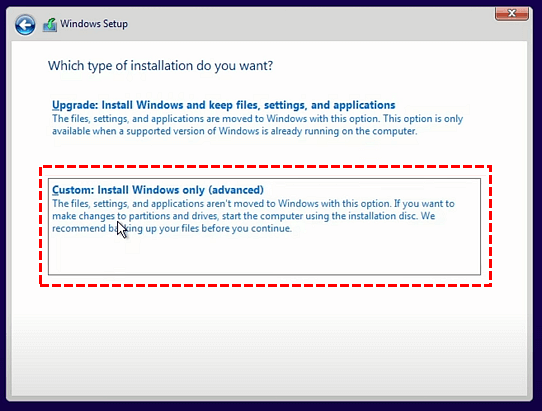Click empty space inside the Custom option box
Image resolution: width=542 pixels, height=411 pixels.
point(264,255)
